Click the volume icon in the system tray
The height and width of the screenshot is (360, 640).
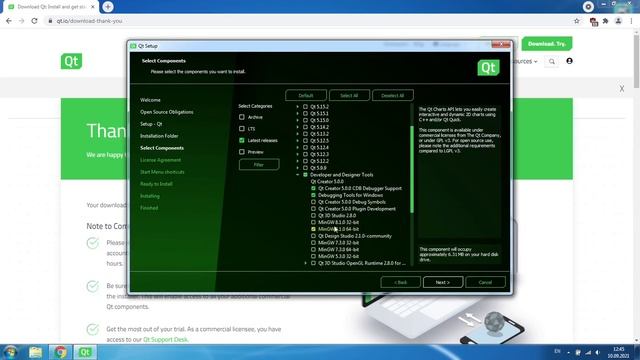[x=598, y=352]
